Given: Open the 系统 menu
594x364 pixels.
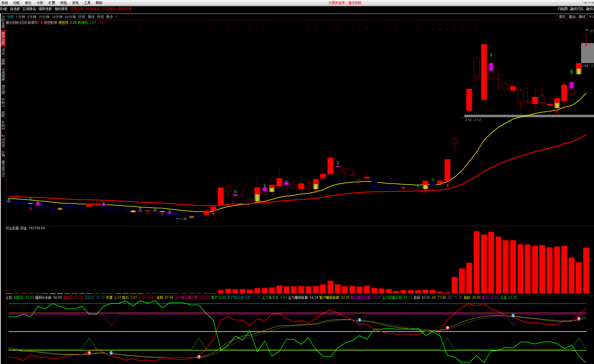Looking at the screenshot, I should (5, 3).
